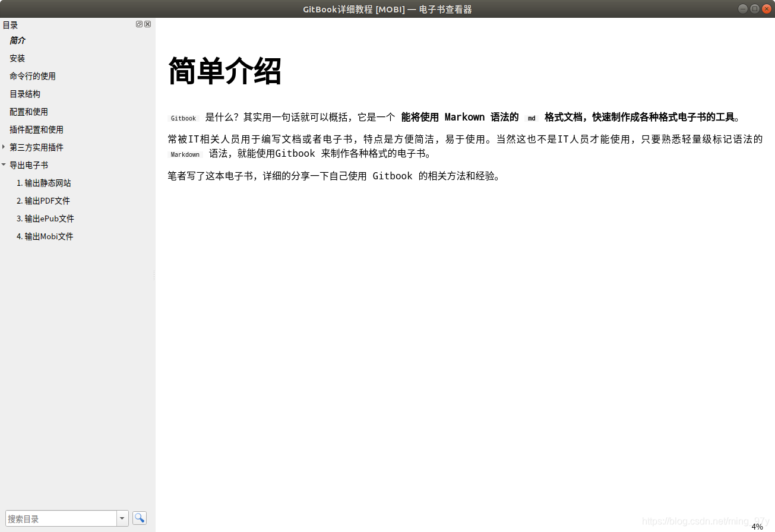This screenshot has height=532, width=775.
Task: Jump to 配置和使用 chapter
Action: (29, 112)
